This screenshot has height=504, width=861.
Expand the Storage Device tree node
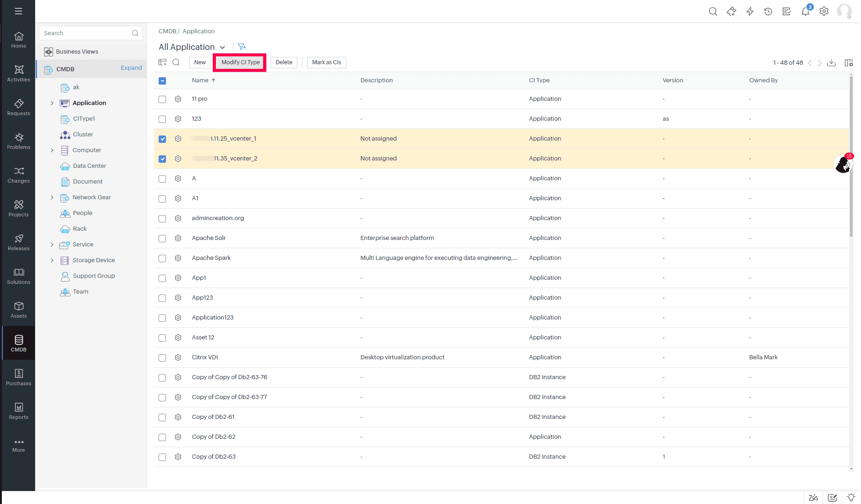coord(52,260)
